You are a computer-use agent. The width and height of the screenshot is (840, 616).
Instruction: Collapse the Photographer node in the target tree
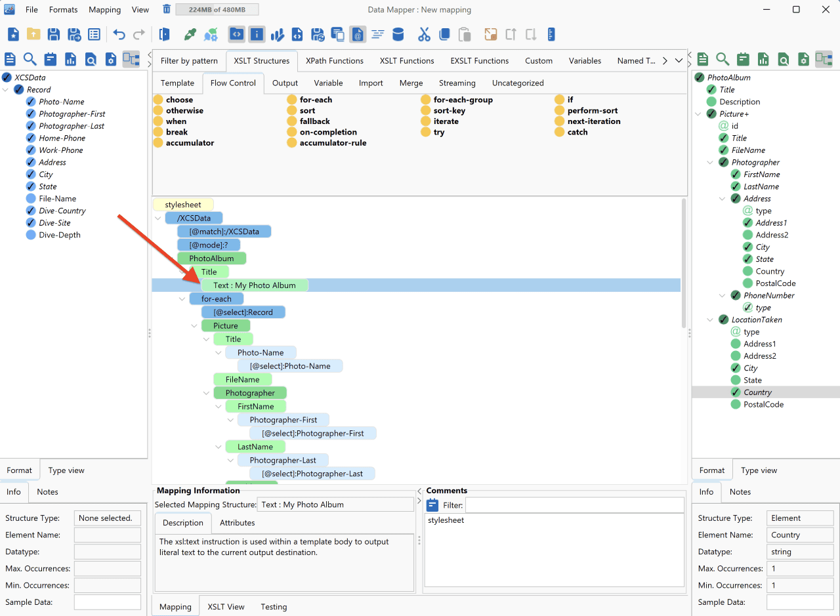point(710,163)
